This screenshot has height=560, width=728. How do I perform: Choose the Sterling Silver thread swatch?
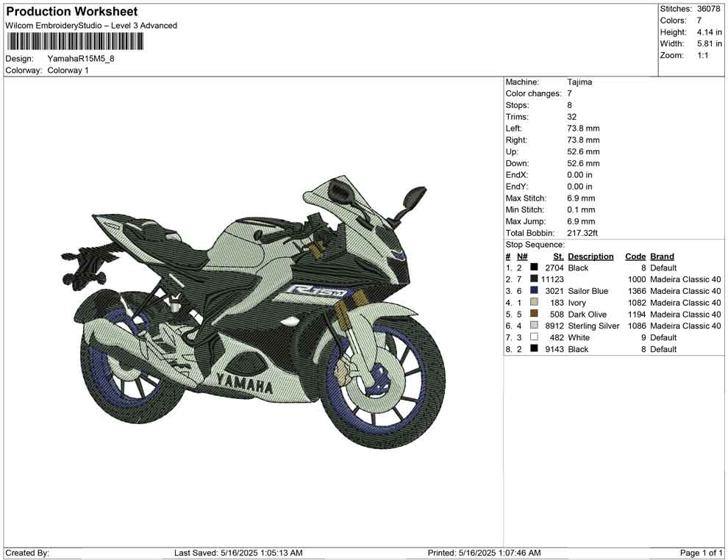point(535,326)
